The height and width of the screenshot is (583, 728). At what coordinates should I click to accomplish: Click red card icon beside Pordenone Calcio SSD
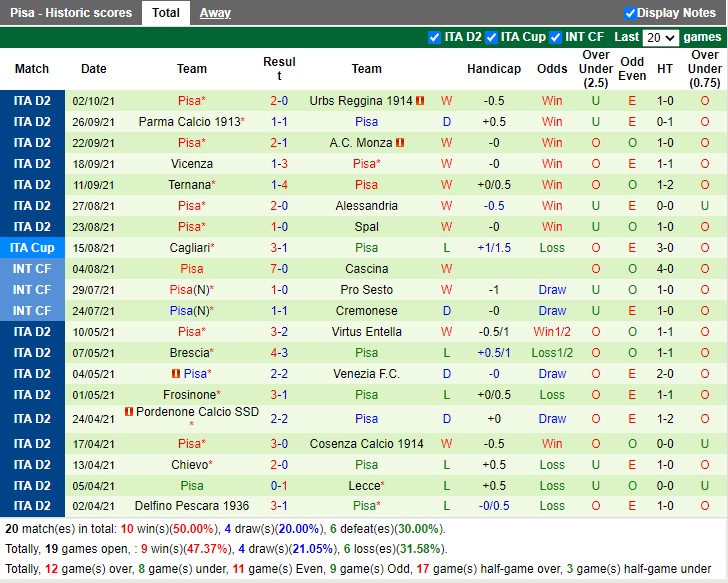[x=130, y=412]
